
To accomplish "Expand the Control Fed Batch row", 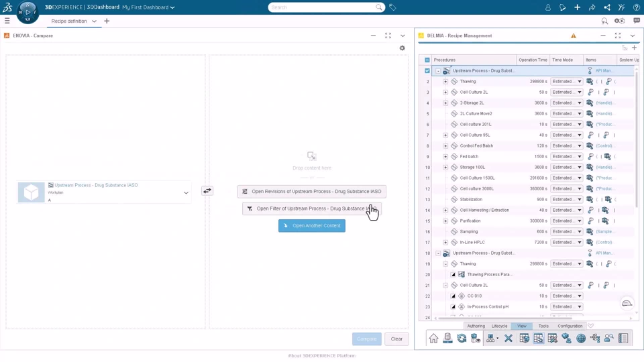I will (x=445, y=145).
